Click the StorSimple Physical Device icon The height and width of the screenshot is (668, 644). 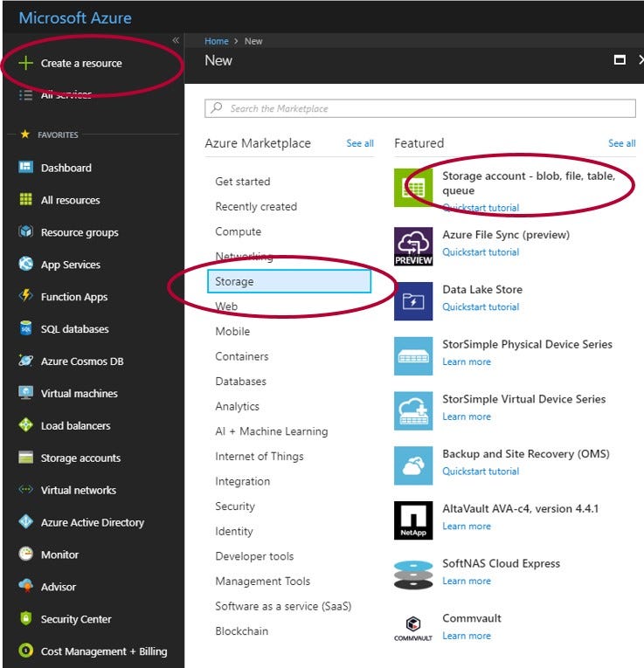tap(413, 356)
